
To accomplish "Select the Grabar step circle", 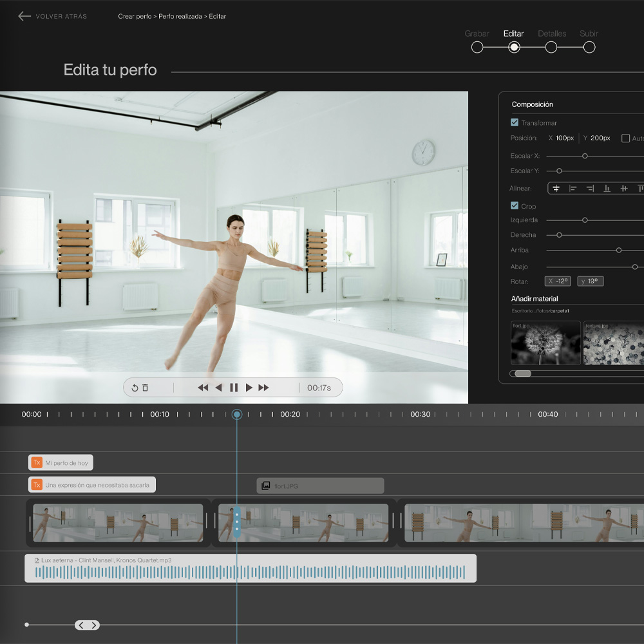I will click(x=477, y=47).
